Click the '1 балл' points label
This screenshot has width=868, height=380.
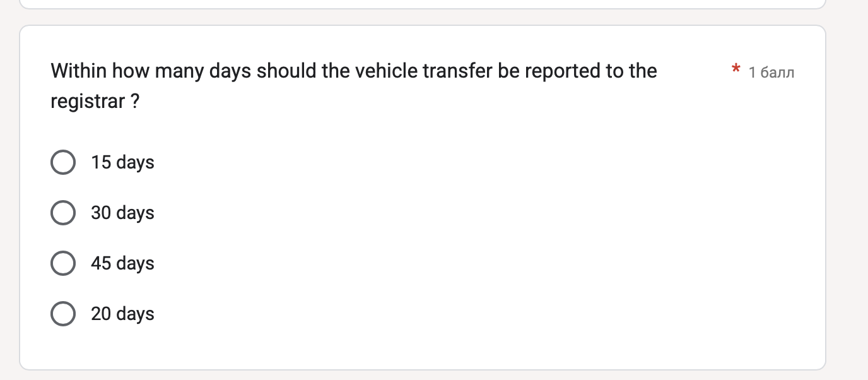(x=771, y=73)
